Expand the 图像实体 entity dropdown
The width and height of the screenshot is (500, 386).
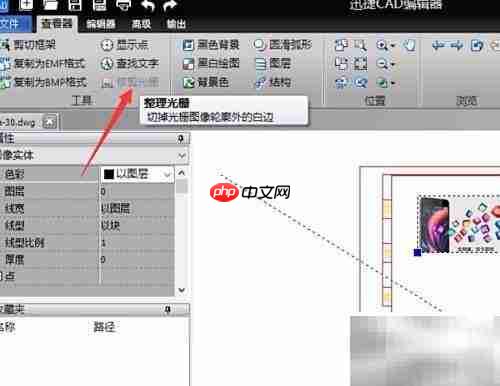(x=182, y=156)
